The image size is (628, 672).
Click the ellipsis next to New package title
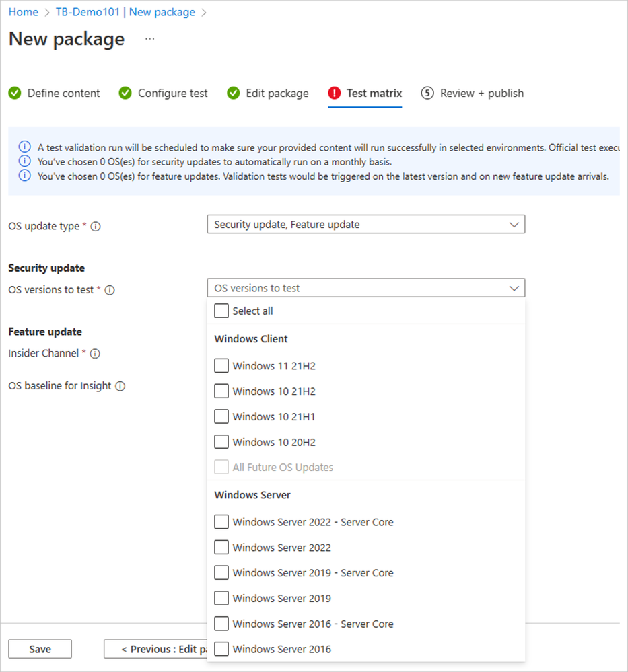click(149, 39)
